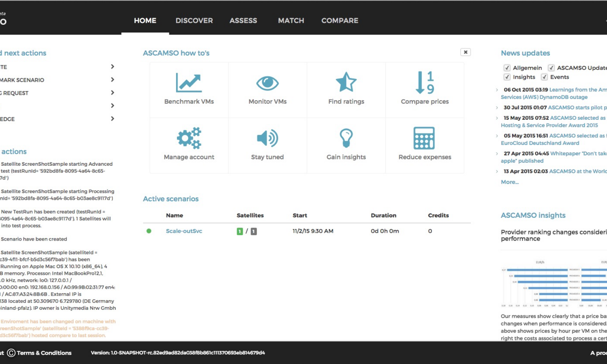Select the Find ratings star icon
607x364 pixels.
[346, 82]
